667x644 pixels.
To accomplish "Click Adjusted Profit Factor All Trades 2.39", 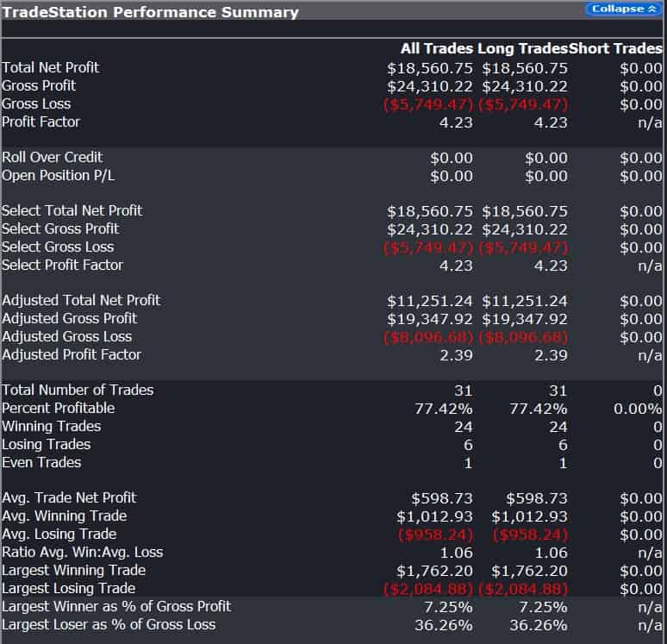I will point(457,356).
